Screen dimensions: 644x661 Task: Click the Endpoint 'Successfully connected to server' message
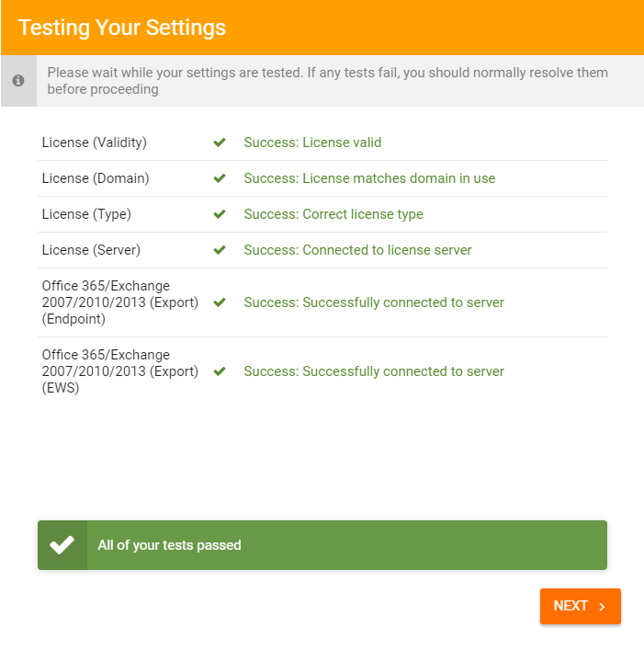pyautogui.click(x=374, y=302)
